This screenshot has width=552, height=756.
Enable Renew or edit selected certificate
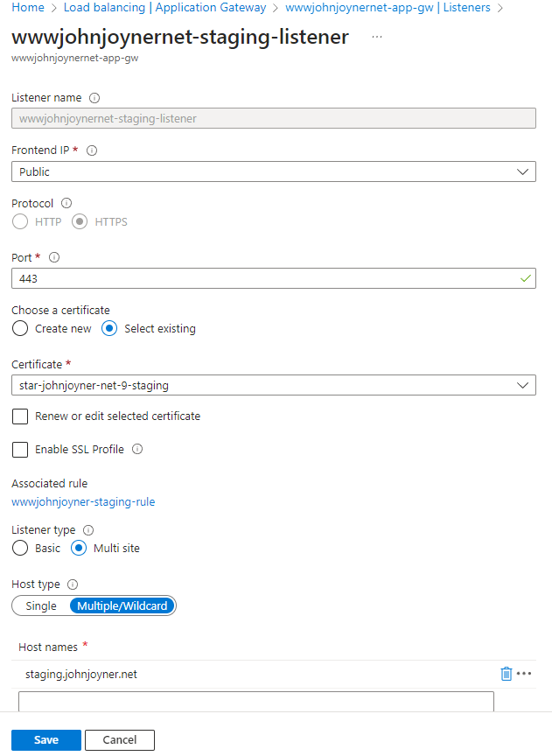[20, 416]
